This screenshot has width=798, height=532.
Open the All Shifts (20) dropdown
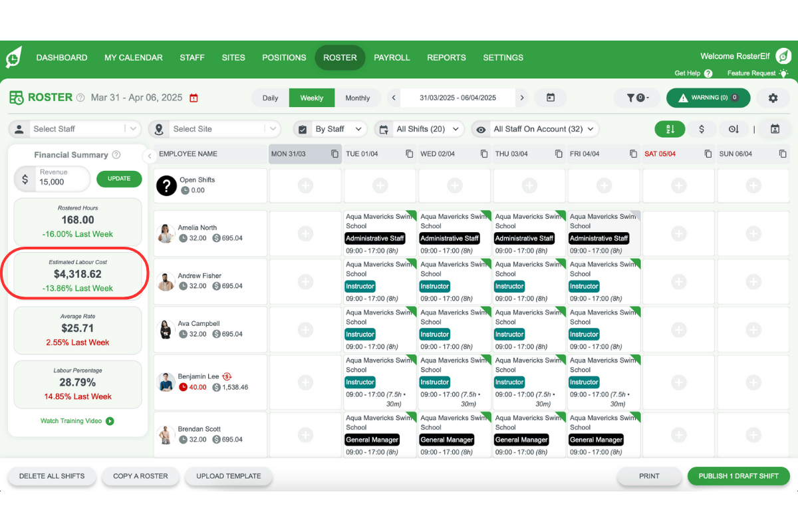pyautogui.click(x=419, y=129)
